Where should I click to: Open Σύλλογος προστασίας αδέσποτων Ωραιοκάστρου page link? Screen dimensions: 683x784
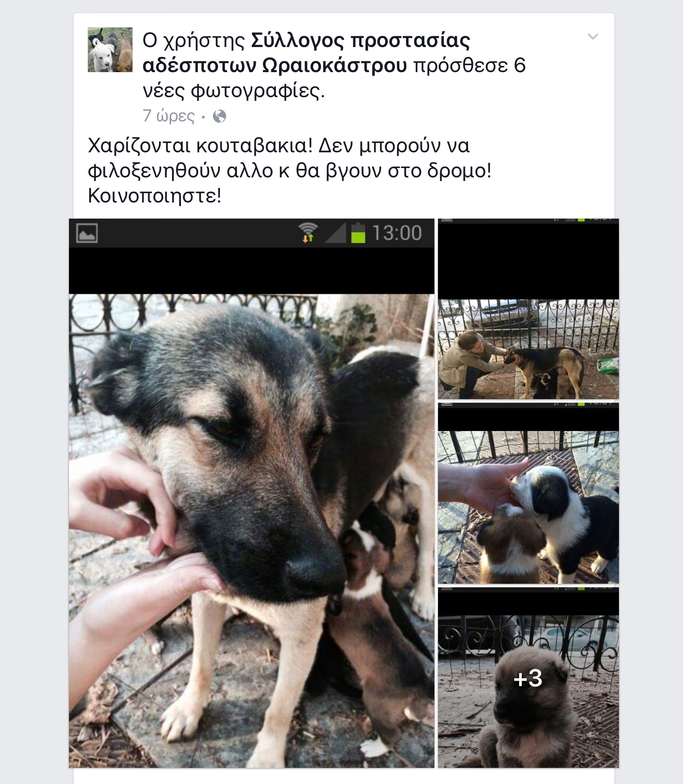point(306,53)
